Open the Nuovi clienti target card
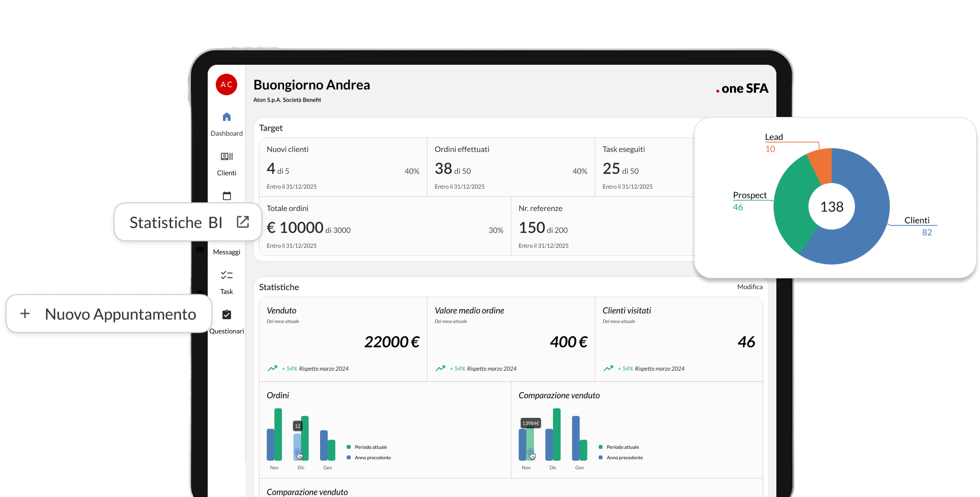This screenshot has height=497, width=980. 343,167
